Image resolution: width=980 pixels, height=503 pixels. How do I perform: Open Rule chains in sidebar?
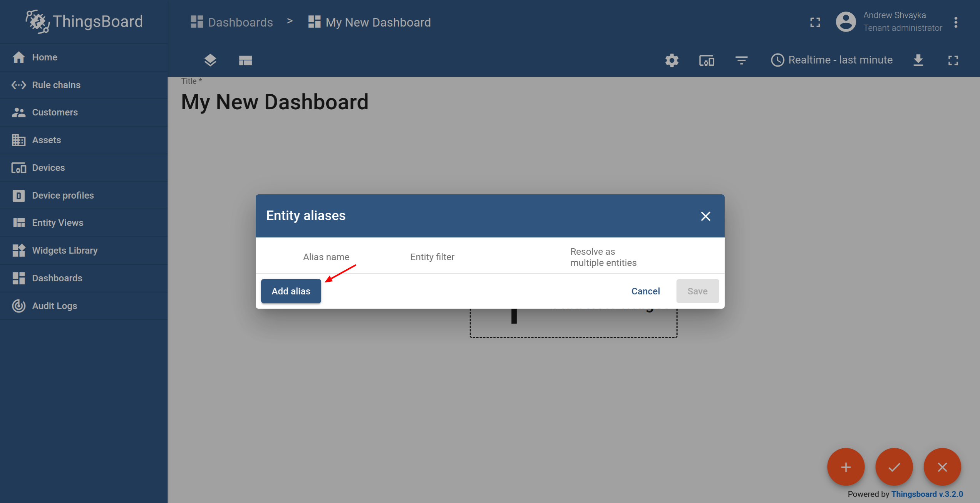pyautogui.click(x=56, y=85)
